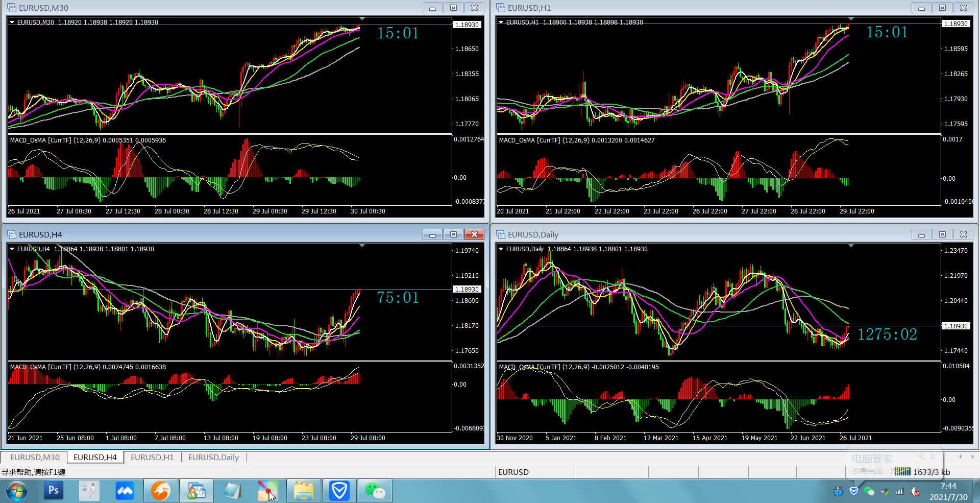Click the left chart-tabs scroll arrow
Image resolution: width=980 pixels, height=503 pixels.
(x=961, y=457)
